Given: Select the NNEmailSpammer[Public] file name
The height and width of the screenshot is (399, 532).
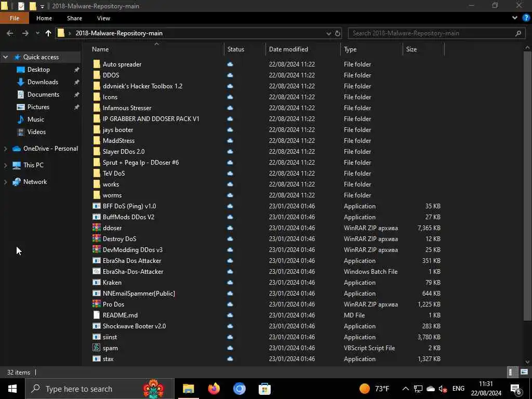Looking at the screenshot, I should [139, 293].
